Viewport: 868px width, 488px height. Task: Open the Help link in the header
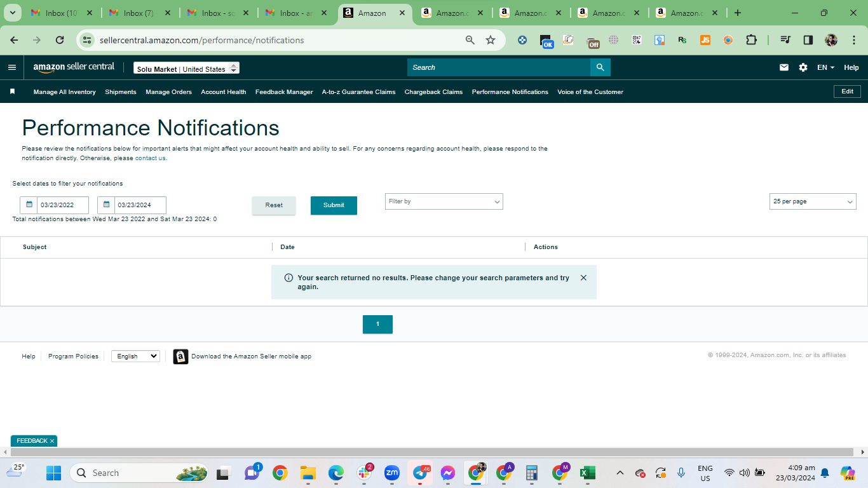click(x=851, y=67)
